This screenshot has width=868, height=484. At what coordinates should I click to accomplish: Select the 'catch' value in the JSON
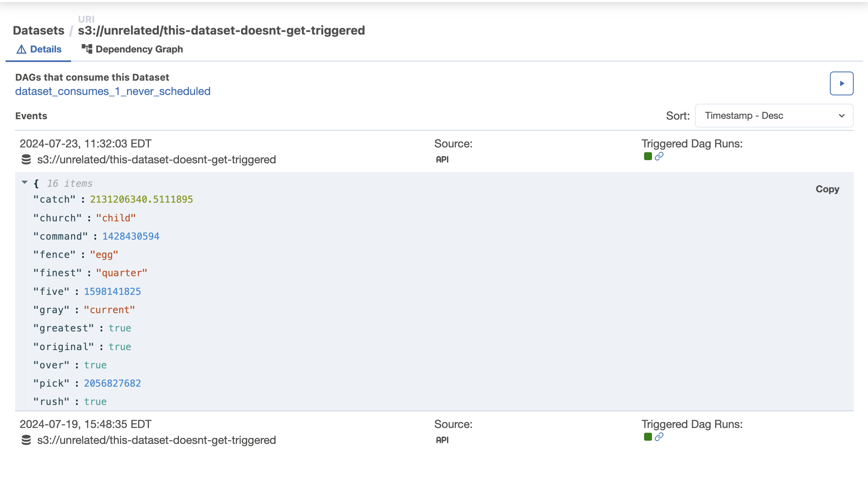click(142, 199)
